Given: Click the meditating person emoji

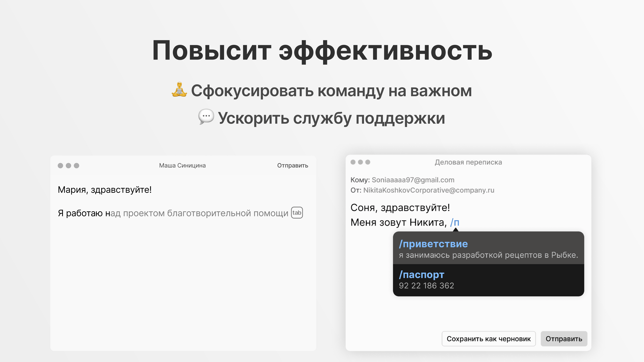Looking at the screenshot, I should [x=179, y=89].
